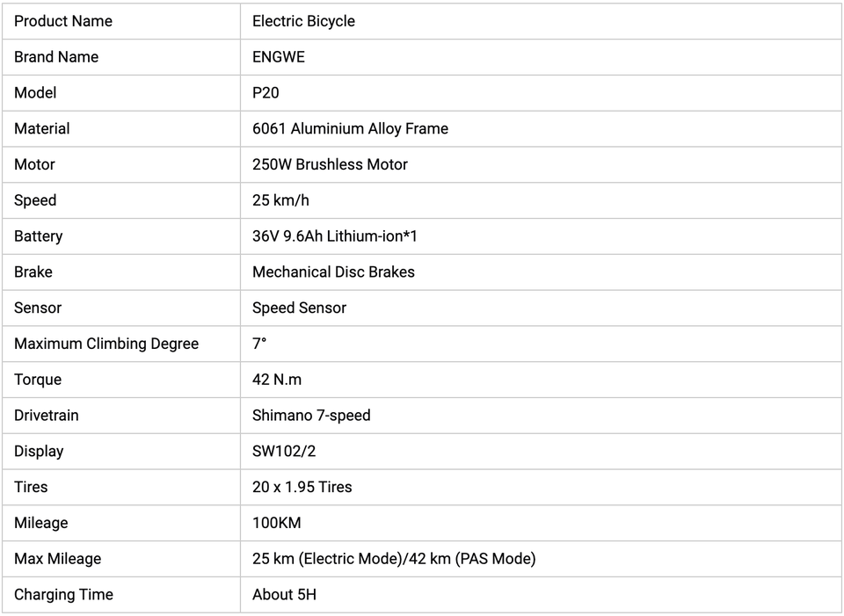844x616 pixels.
Task: Select the "Mechanical Disc Brakes" cell
Action: [x=333, y=272]
